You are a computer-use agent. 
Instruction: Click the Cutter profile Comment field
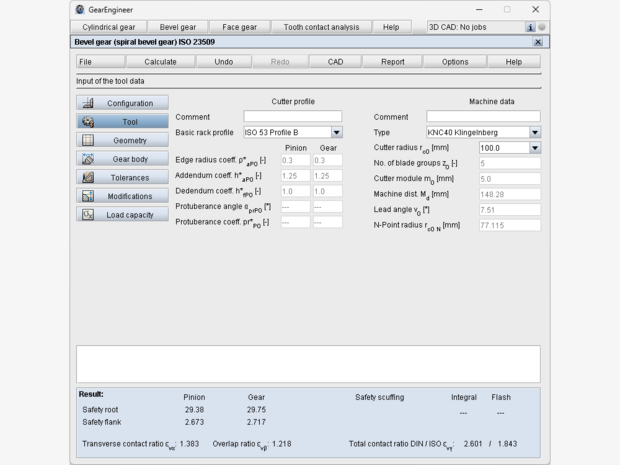point(292,117)
